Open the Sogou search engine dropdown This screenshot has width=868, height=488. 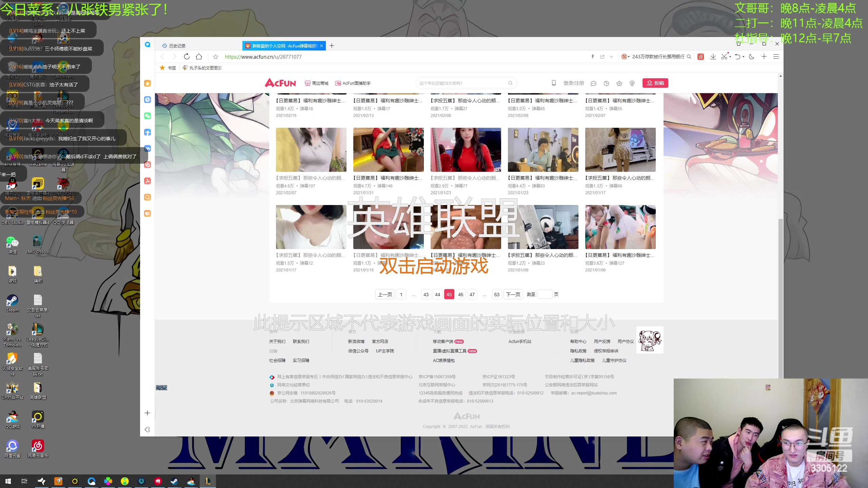(x=625, y=57)
